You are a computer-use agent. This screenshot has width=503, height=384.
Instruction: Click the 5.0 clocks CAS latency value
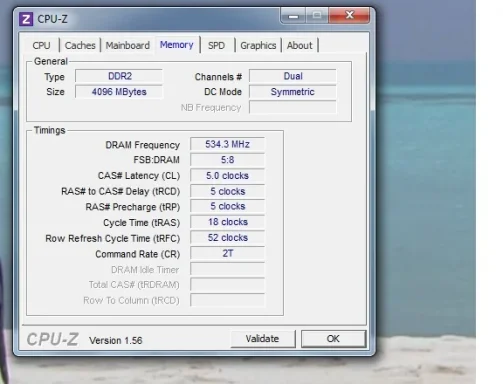coord(227,176)
